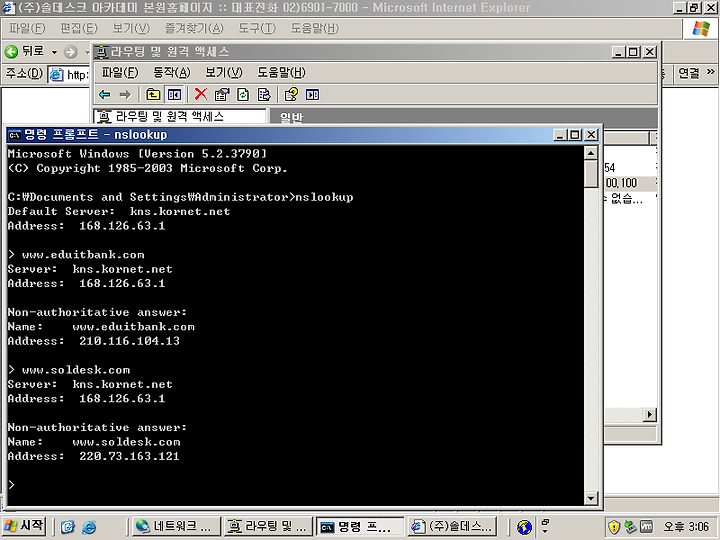Click address 220.73.163.121 in console

click(129, 456)
